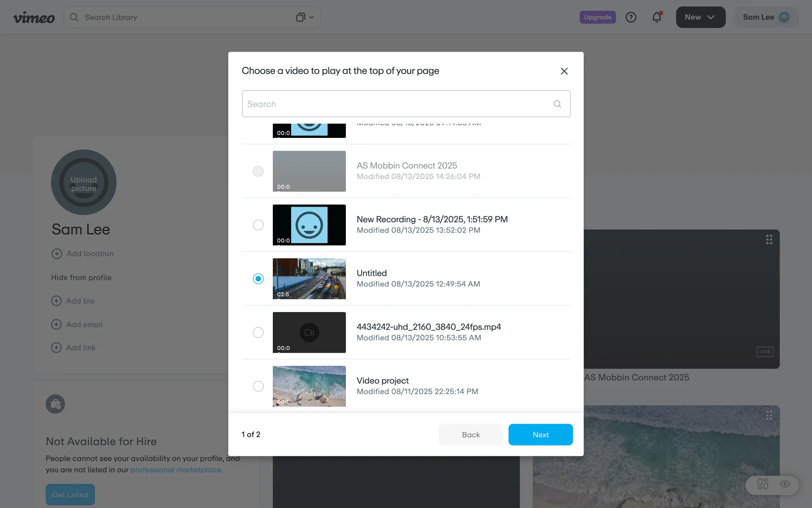Click the Back button
The image size is (812, 508).
470,435
